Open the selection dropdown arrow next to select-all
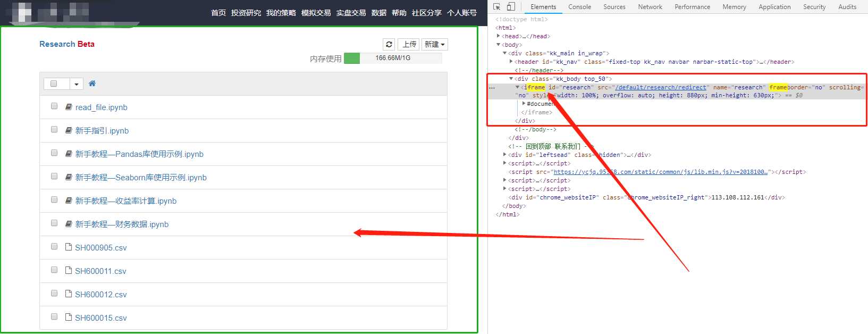The height and width of the screenshot is (334, 868). [x=77, y=84]
